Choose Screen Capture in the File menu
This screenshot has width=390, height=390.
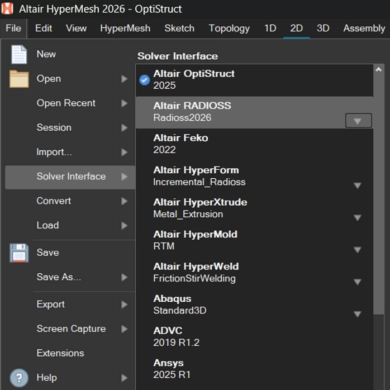pyautogui.click(x=70, y=329)
